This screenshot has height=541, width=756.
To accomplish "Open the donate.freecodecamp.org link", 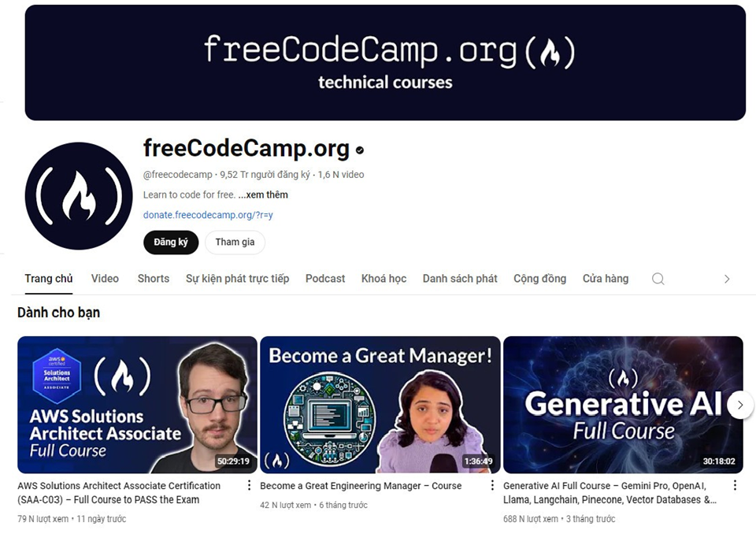I will click(208, 215).
